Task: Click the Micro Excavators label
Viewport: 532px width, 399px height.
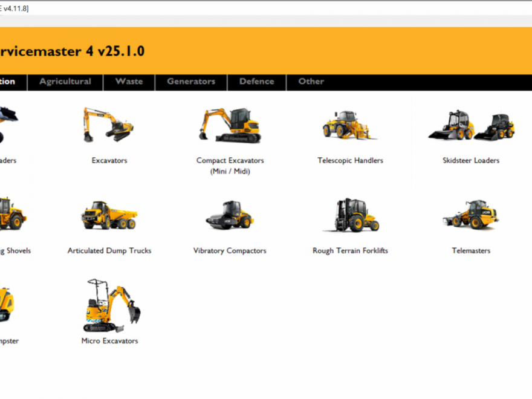Action: pos(109,341)
